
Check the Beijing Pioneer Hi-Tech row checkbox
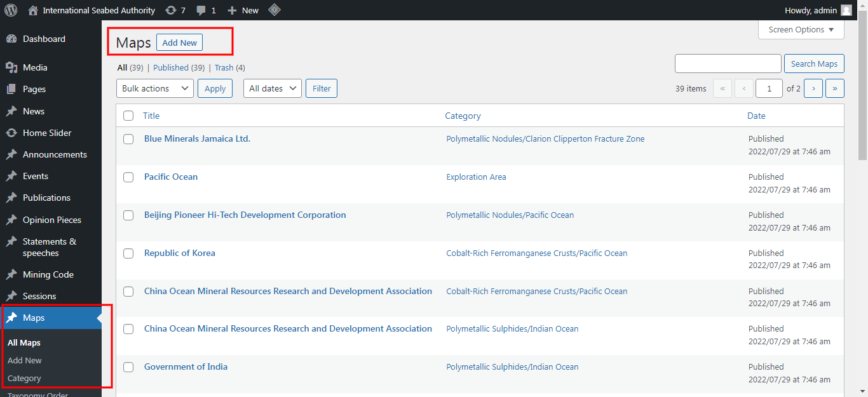(x=128, y=215)
